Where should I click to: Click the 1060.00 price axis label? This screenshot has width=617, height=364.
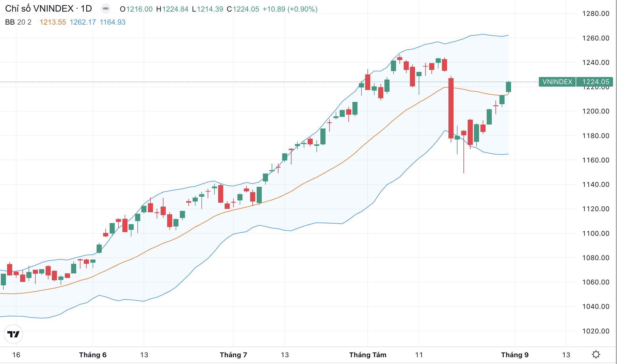596,282
